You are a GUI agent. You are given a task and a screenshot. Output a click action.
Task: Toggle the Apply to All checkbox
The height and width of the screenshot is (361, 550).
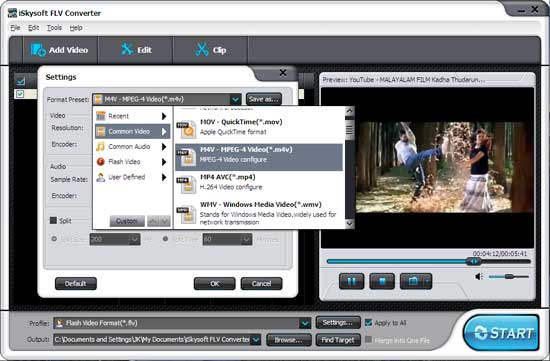click(368, 323)
